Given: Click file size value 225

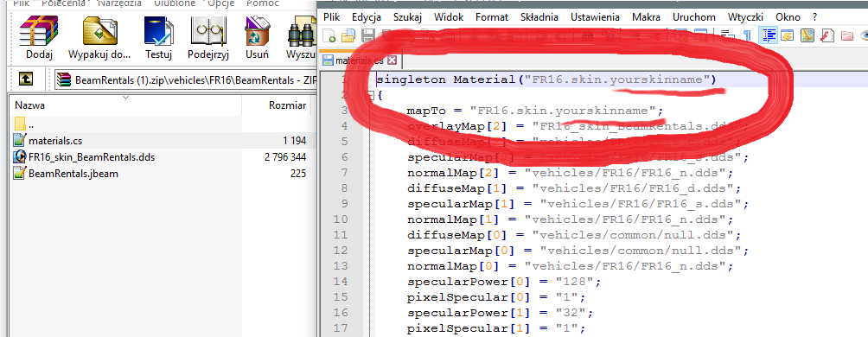Looking at the screenshot, I should pyautogui.click(x=298, y=174).
